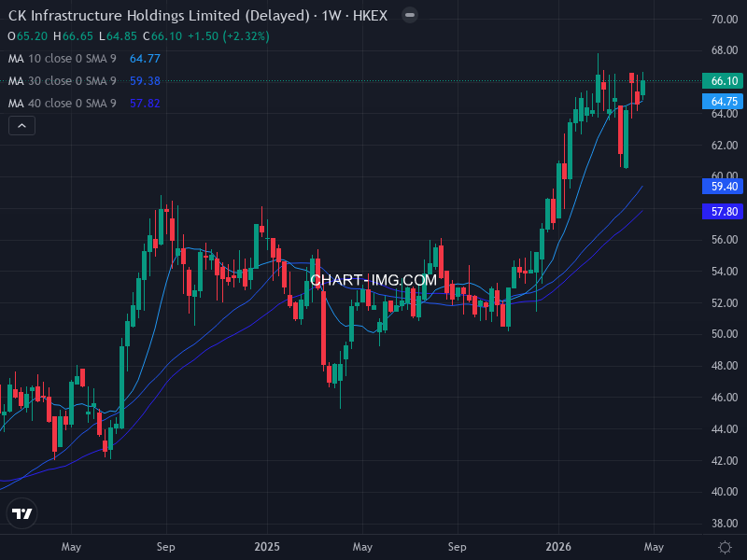Click the 70.00 price scale label

coord(725,20)
